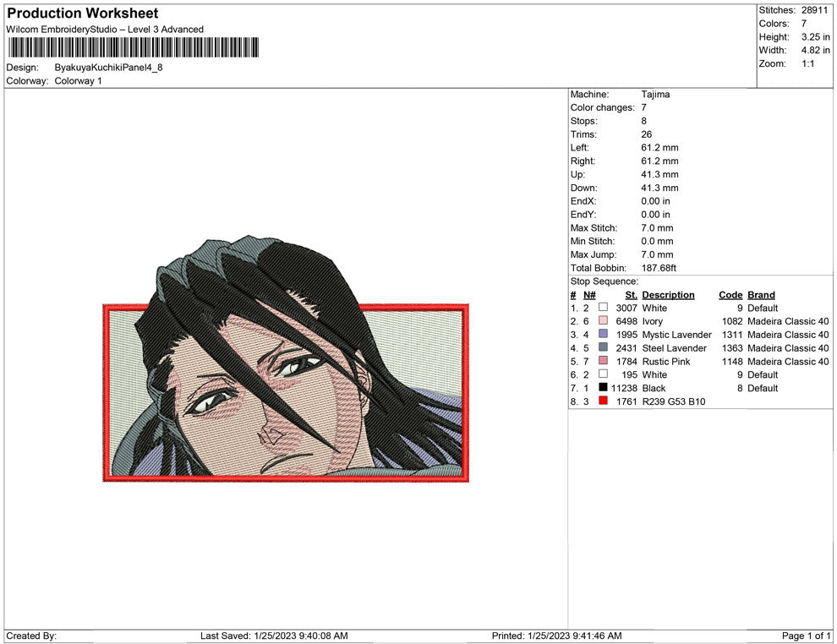Click the Rustic Pink description text
This screenshot has width=837, height=644.
[666, 361]
